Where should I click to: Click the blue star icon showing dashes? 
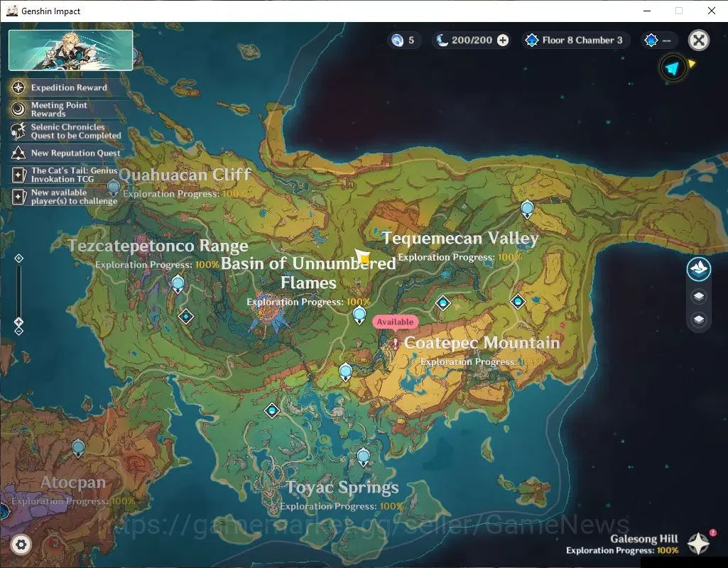(651, 40)
